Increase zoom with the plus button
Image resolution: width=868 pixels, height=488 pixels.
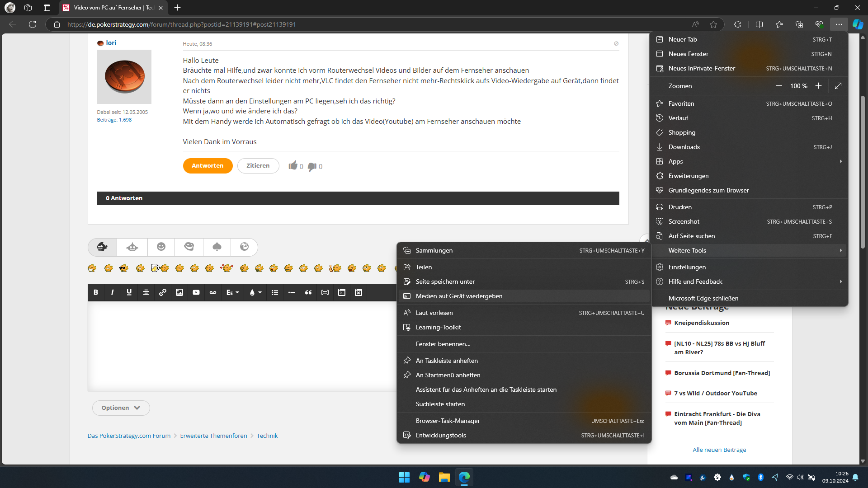click(818, 86)
